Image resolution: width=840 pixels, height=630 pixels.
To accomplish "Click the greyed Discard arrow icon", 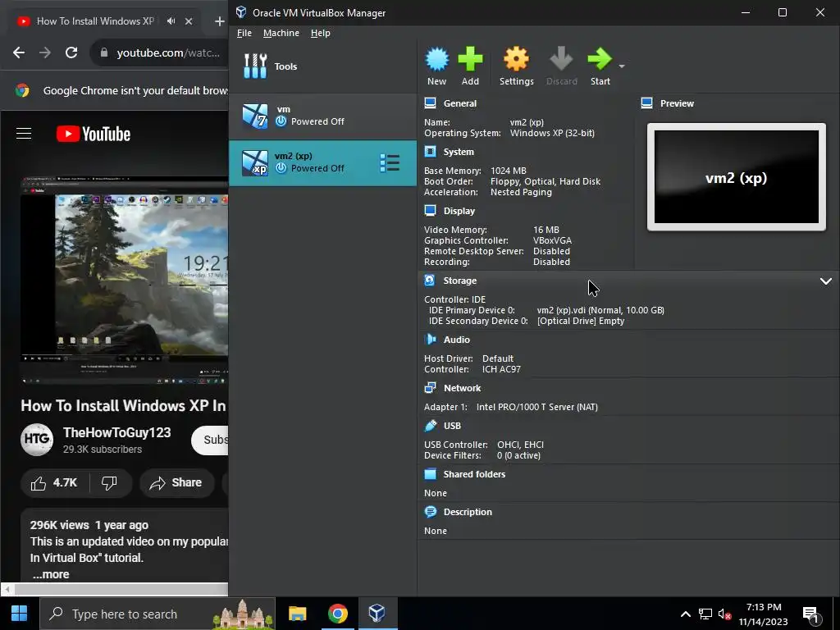I will 561,59.
